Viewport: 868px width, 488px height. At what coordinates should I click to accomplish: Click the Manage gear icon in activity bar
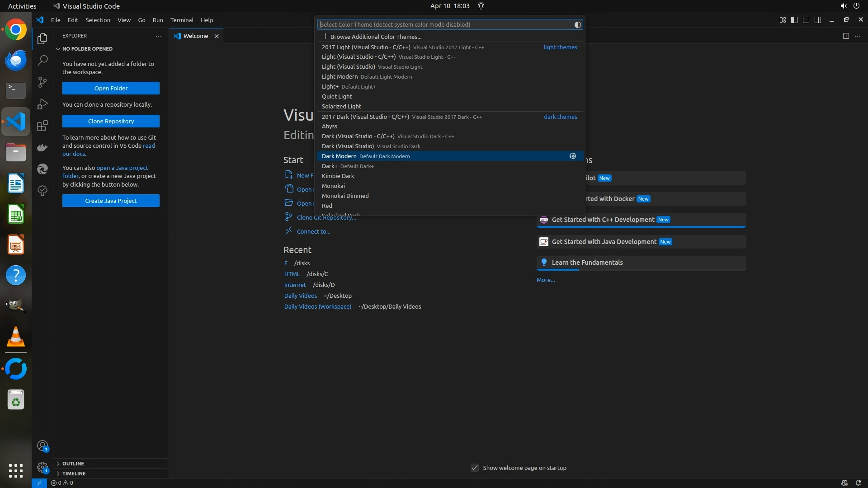pyautogui.click(x=42, y=467)
